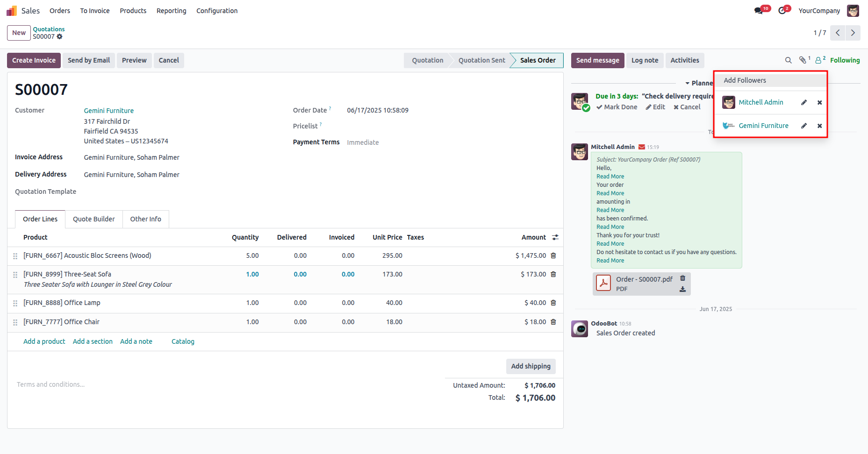The width and height of the screenshot is (868, 454).
Task: Search messages with the chatter magnifier icon
Action: point(788,60)
